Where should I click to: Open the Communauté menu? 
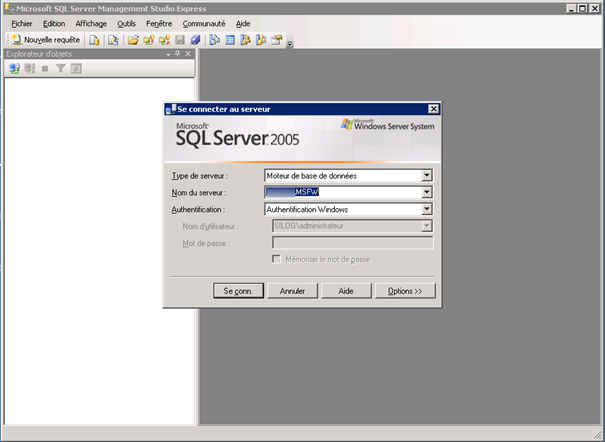pos(204,24)
